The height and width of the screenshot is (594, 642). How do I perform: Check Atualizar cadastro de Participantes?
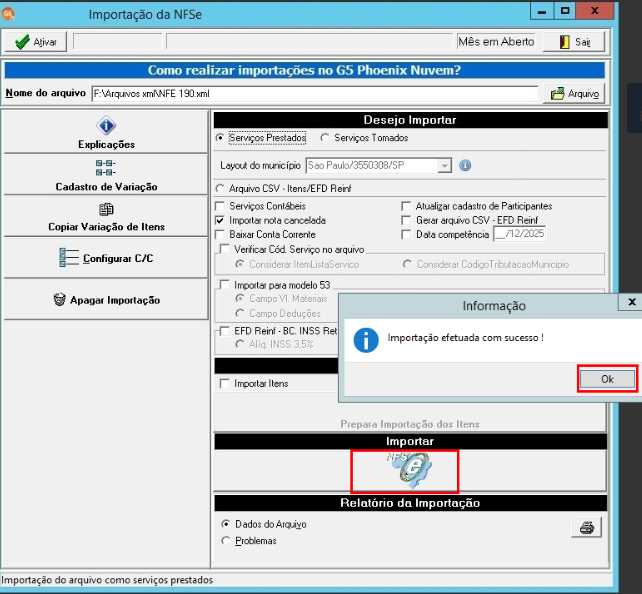[x=406, y=206]
